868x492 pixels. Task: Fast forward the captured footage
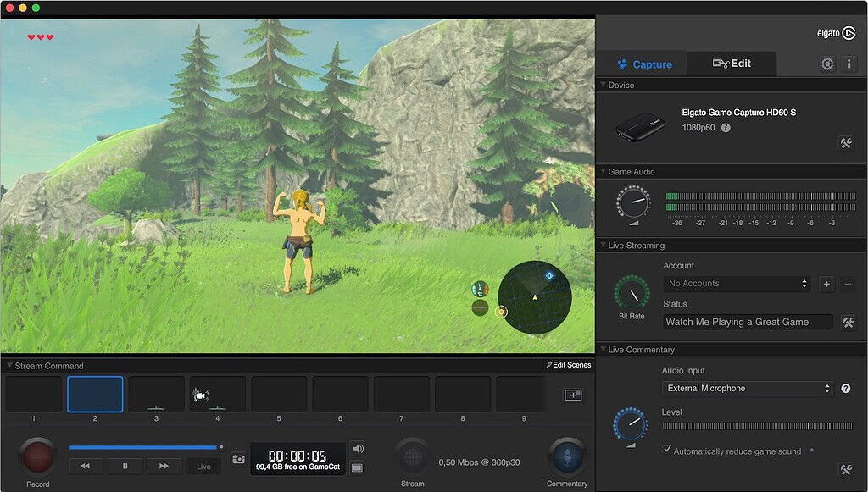click(x=164, y=466)
